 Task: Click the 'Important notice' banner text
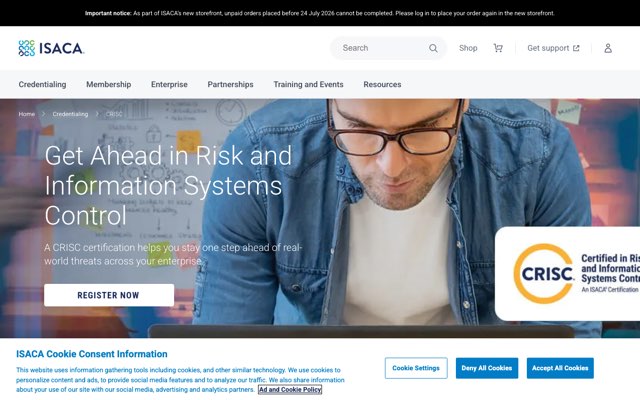click(x=320, y=13)
